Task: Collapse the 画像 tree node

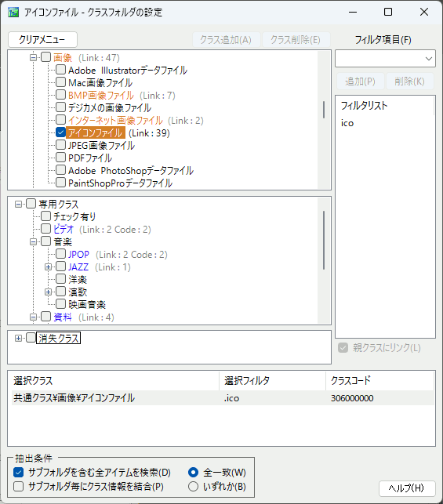Action: (33, 58)
